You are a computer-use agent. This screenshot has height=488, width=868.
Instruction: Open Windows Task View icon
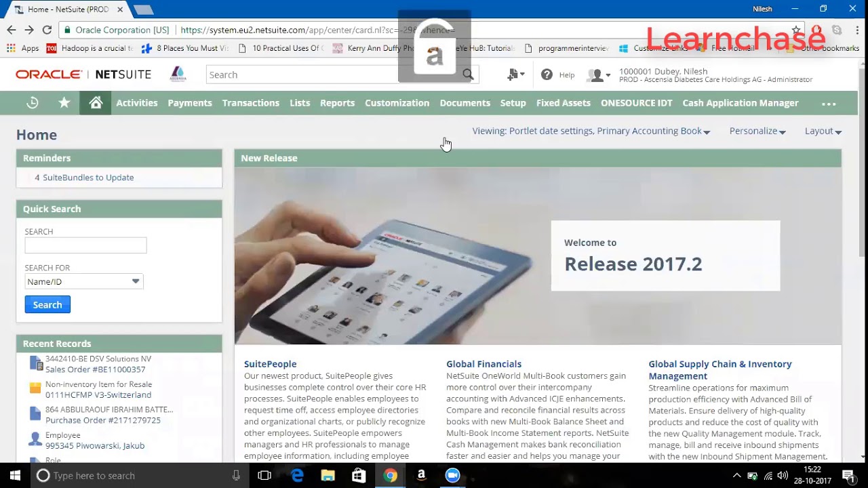tap(264, 476)
